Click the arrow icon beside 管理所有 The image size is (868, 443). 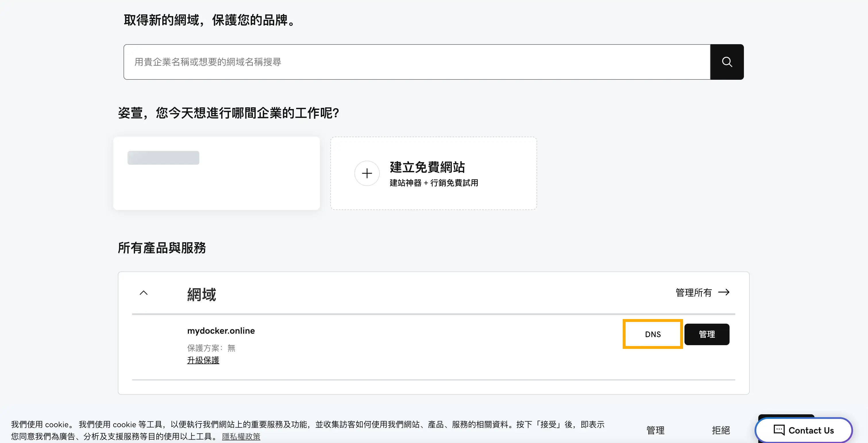pos(724,292)
